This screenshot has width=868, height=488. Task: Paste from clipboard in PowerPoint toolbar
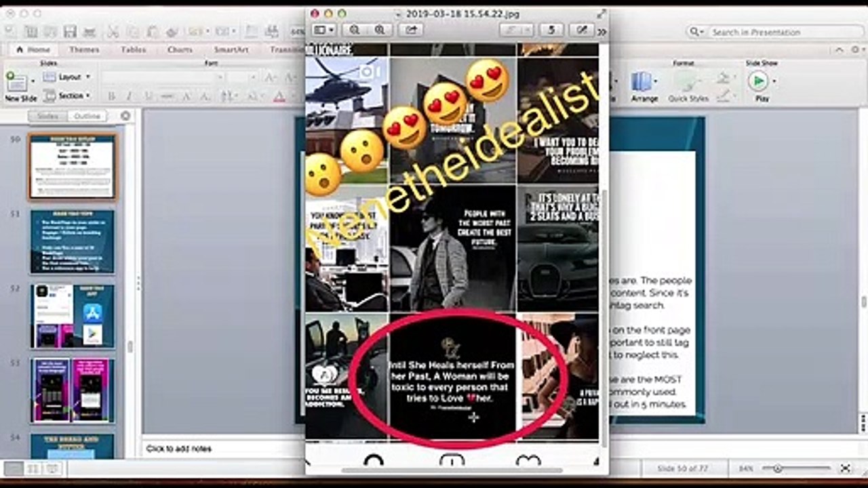pyautogui.click(x=153, y=32)
